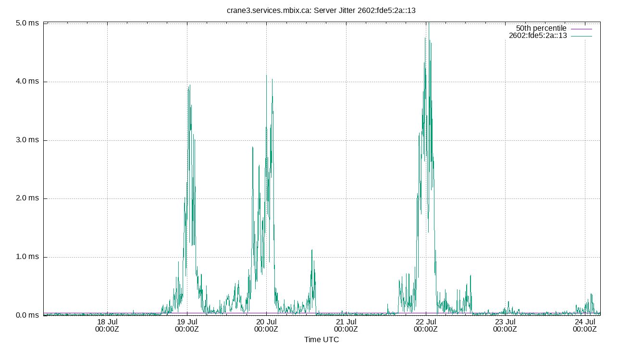Click the '50th percentile' legend label

(x=541, y=28)
